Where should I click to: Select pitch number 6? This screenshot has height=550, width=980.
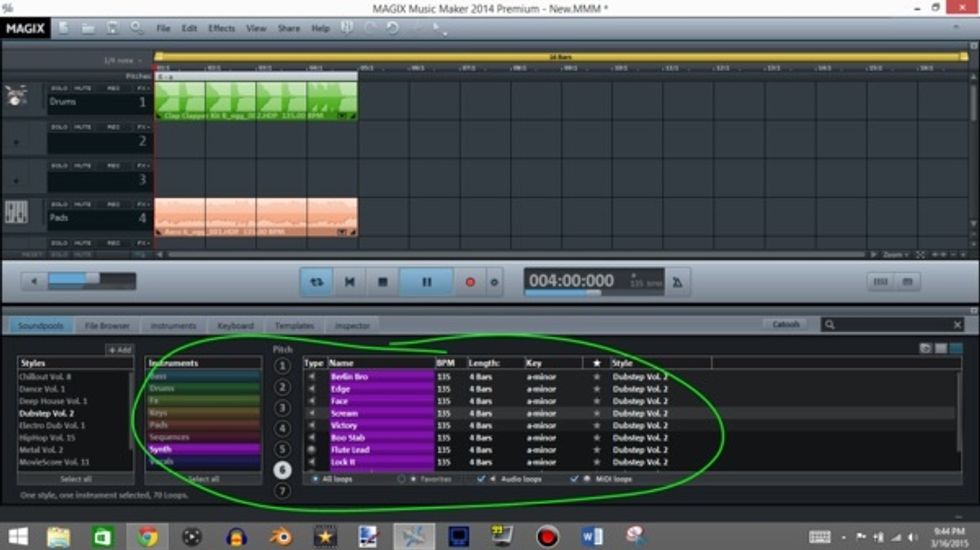pyautogui.click(x=282, y=469)
